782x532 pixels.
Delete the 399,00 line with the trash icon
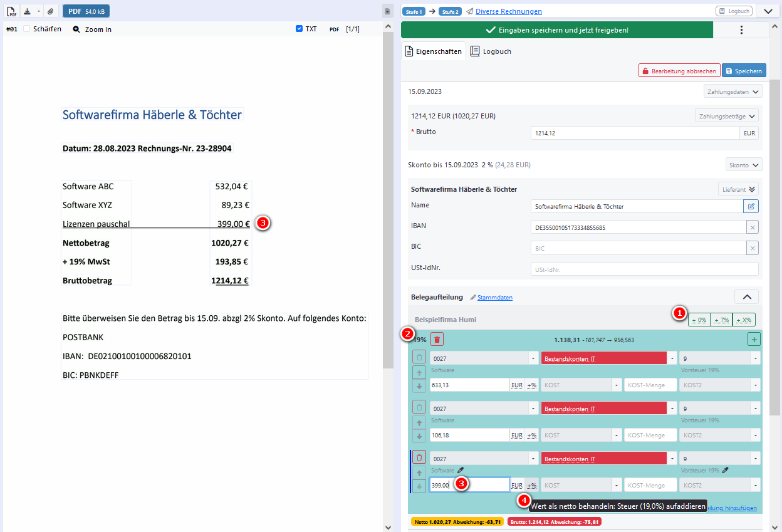[x=420, y=457]
